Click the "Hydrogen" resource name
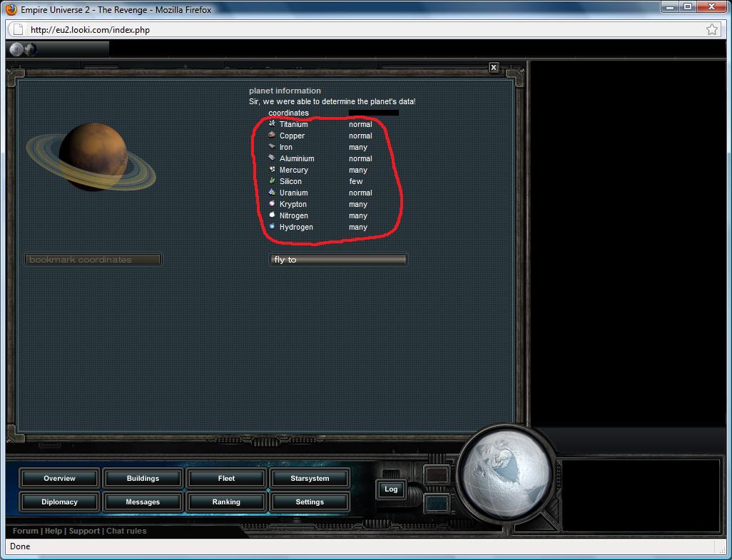 coord(297,228)
